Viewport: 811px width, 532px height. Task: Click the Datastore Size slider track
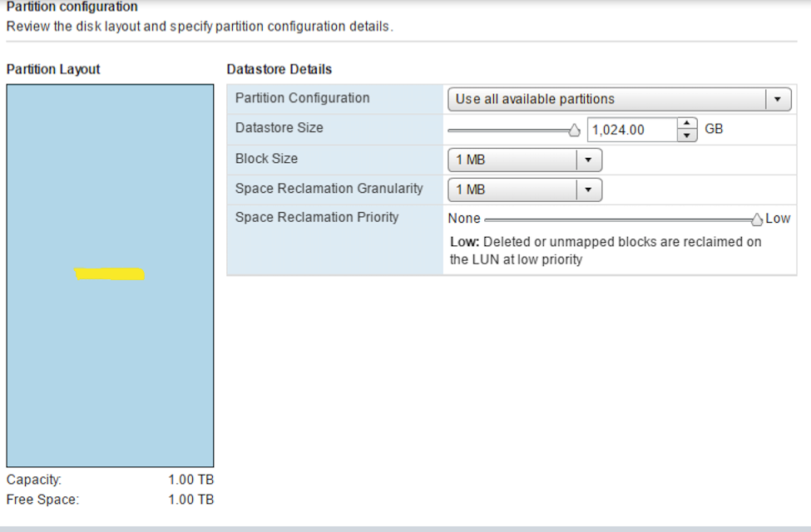507,130
